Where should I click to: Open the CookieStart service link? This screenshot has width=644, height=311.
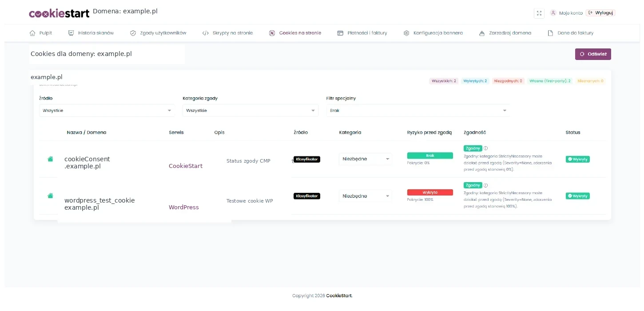tap(186, 166)
